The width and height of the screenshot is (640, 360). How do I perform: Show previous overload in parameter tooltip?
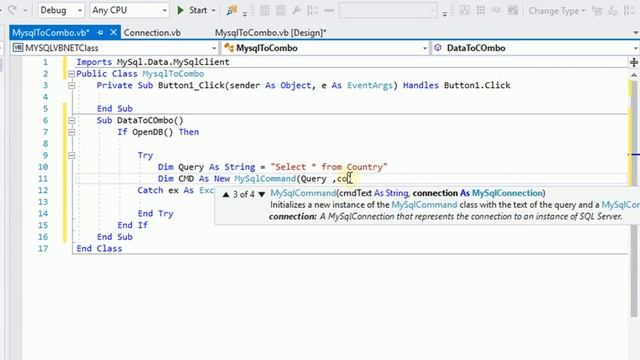click(x=226, y=194)
